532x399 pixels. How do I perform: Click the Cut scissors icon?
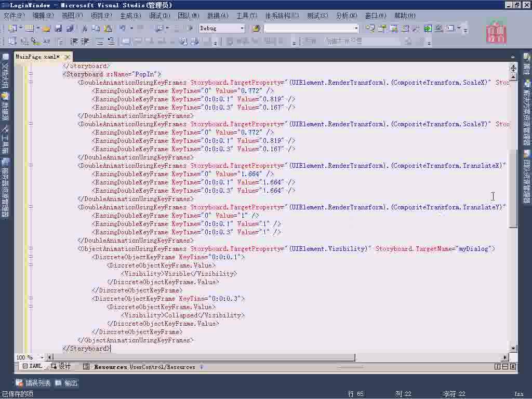(x=85, y=29)
